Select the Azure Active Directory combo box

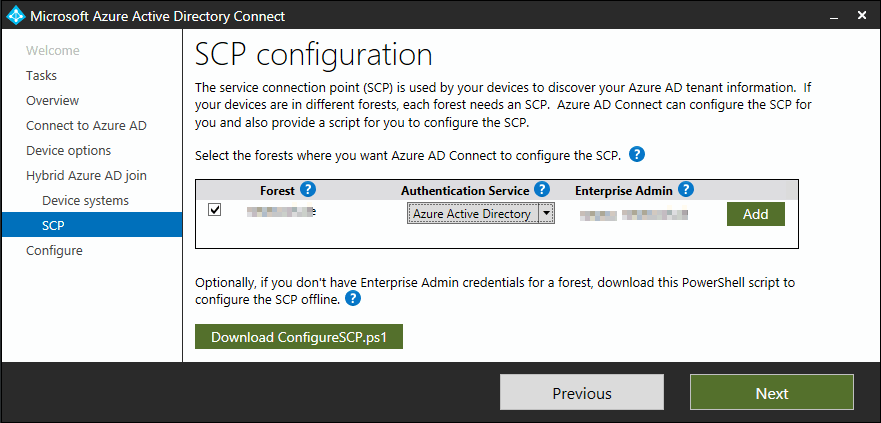tap(472, 213)
